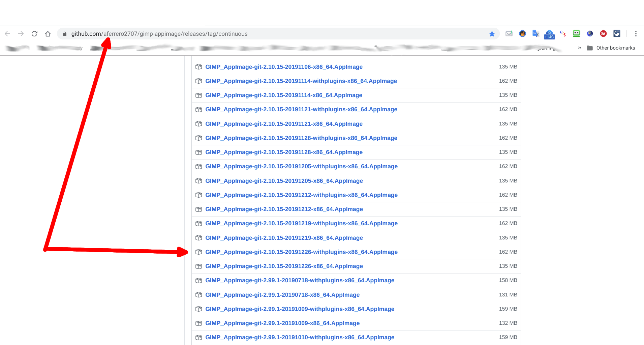Download GIMP 2.10.15-20191226-withplugins AppImage
This screenshot has height=345, width=644.
pyautogui.click(x=301, y=252)
